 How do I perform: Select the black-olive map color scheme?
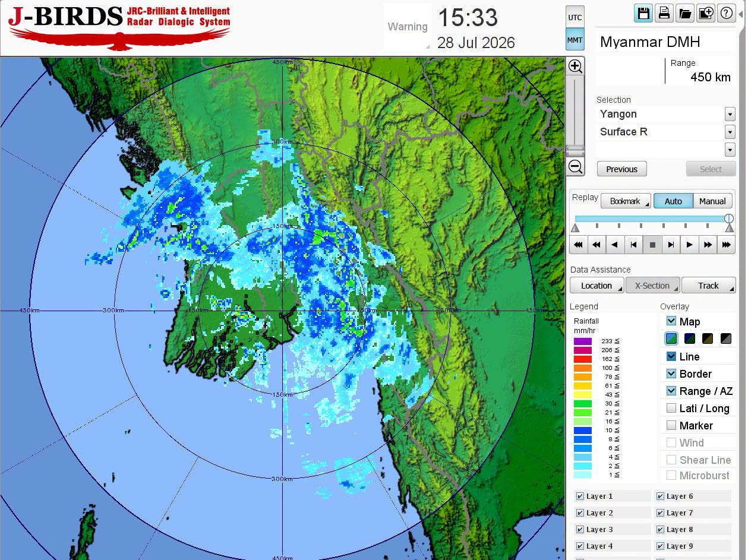coord(708,338)
